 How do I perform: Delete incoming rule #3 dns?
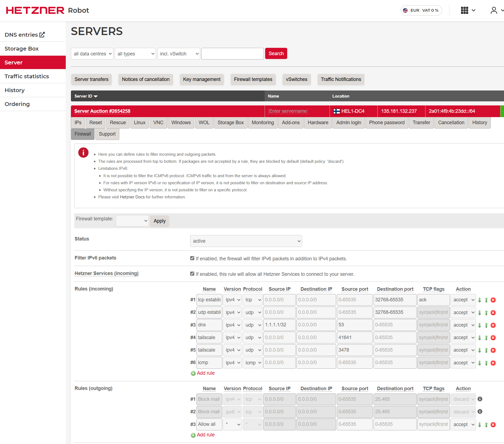493,325
